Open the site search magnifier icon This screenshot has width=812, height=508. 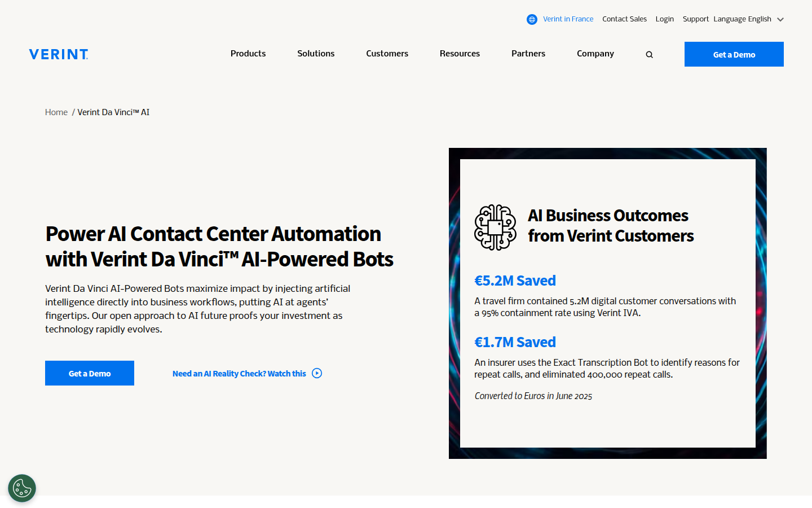coord(649,55)
